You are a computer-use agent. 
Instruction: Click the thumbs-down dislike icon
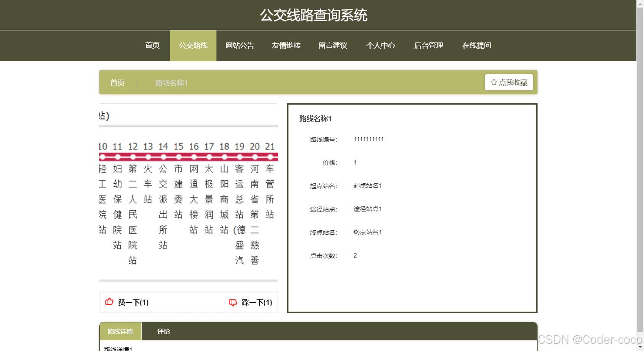(233, 303)
